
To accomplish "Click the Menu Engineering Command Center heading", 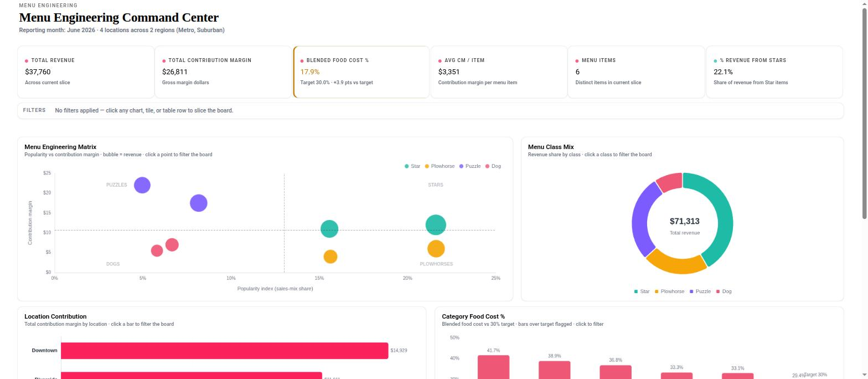I will point(119,18).
